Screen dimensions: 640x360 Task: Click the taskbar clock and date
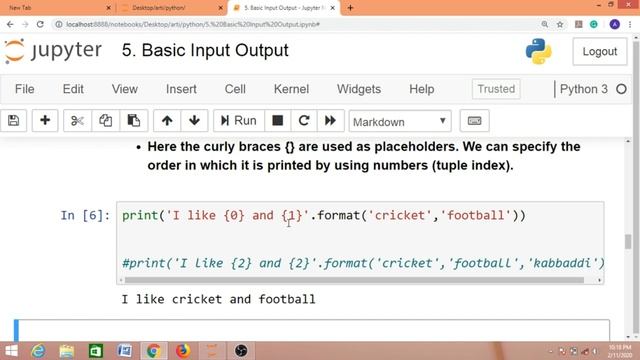click(619, 351)
